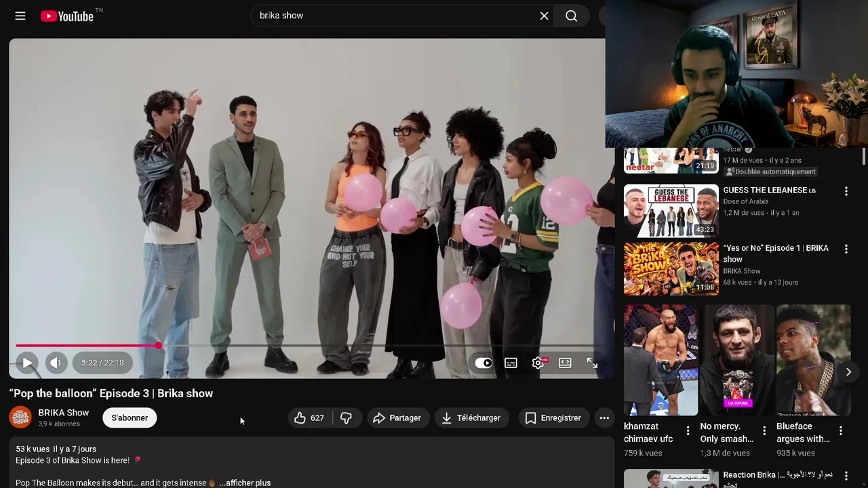Screen dimensions: 868x488
Task: Click the Blueface argues with... short title
Action: pyautogui.click(x=803, y=432)
